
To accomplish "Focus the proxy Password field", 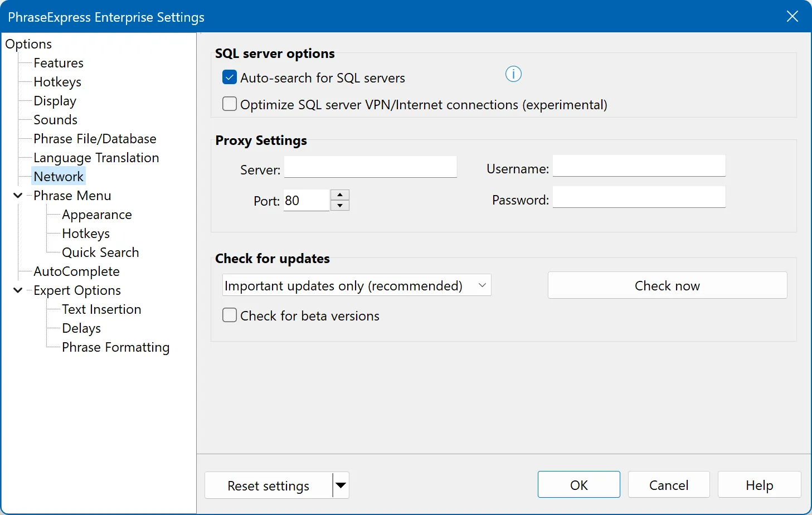I will point(639,197).
